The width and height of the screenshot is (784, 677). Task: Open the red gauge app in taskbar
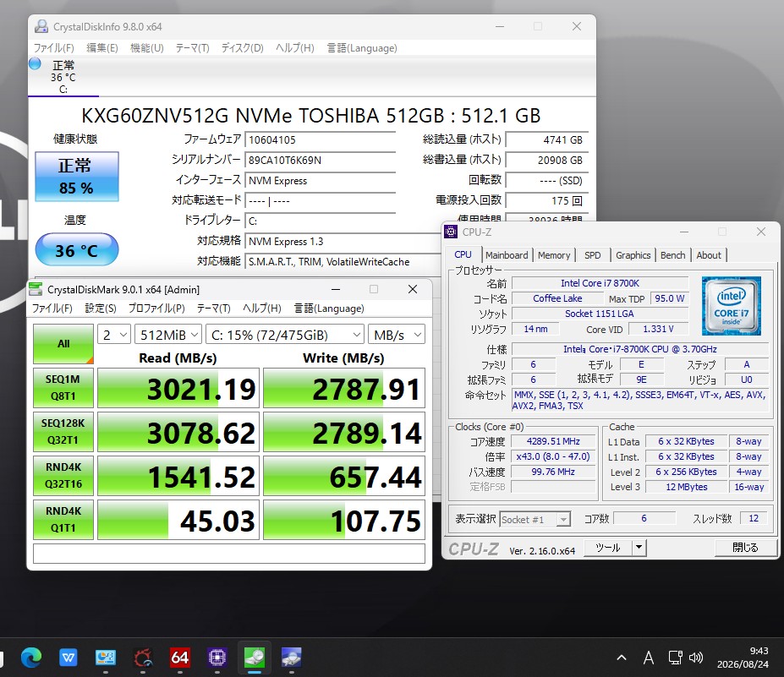pos(142,657)
